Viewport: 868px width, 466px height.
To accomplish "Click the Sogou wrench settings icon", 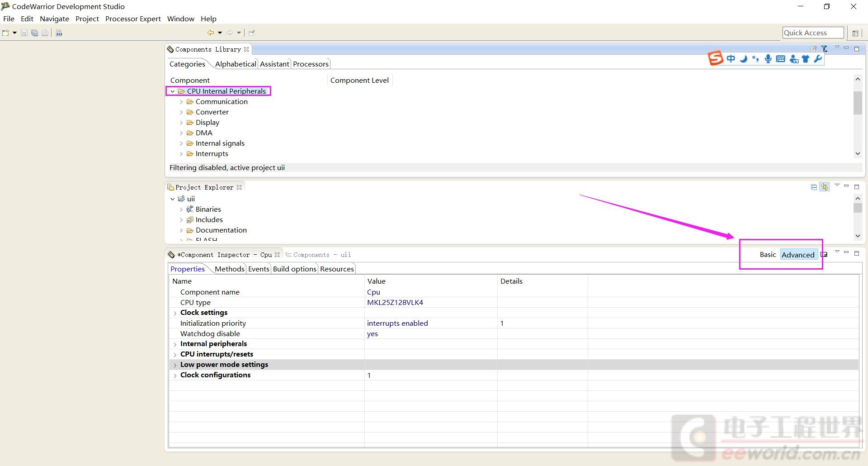I will point(818,59).
